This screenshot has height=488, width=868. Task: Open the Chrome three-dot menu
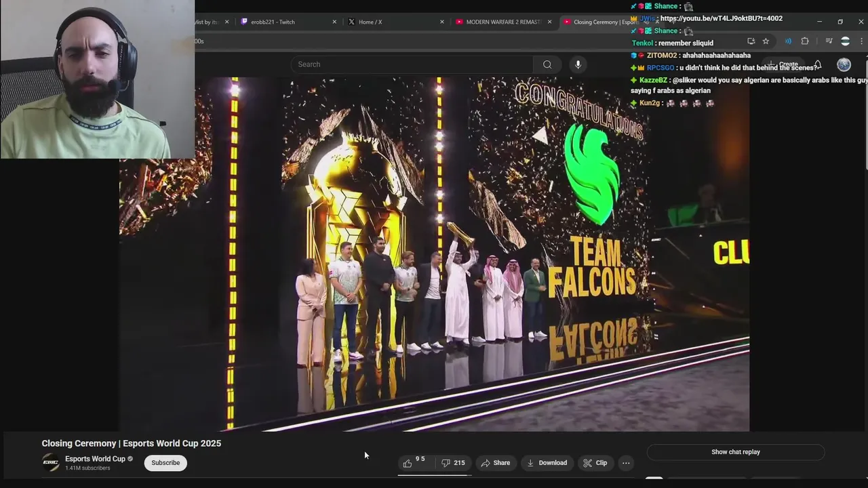862,41
